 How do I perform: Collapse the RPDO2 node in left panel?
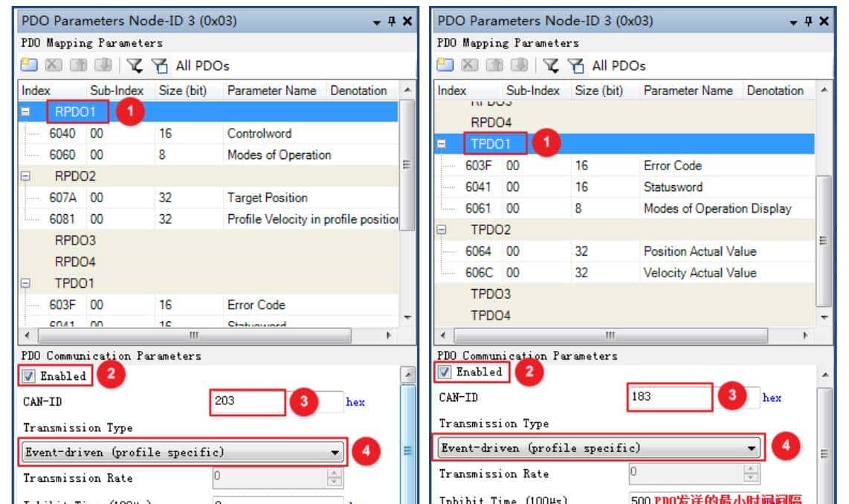[25, 176]
